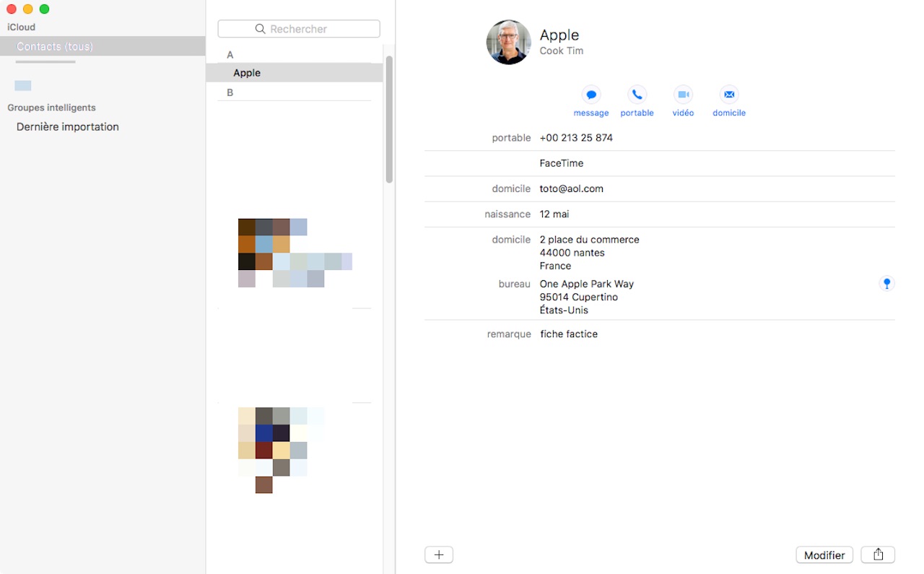Viewport: 924px width, 574px height.
Task: Send email via the domicile envelope icon
Action: point(729,95)
